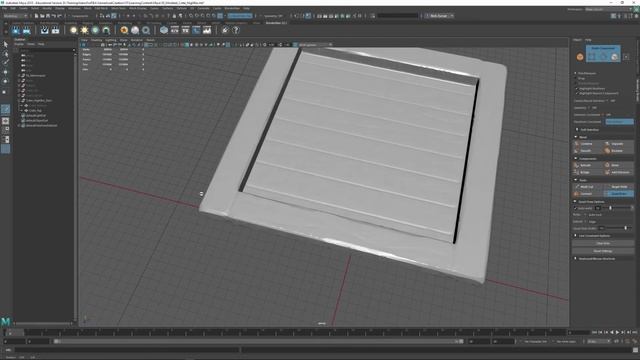
Task: Click the grey sphere shelf icon
Action: [135, 30]
